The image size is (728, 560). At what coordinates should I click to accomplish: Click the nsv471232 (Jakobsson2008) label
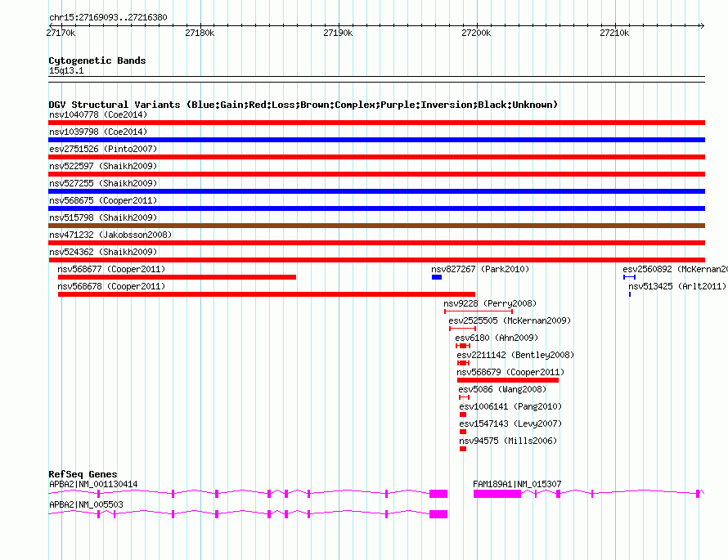(110, 235)
